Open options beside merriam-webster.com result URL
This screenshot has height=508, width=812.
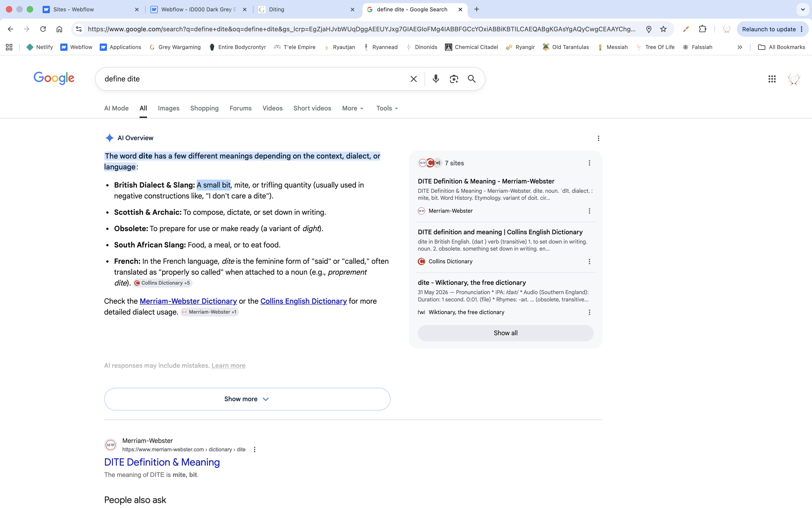point(255,449)
